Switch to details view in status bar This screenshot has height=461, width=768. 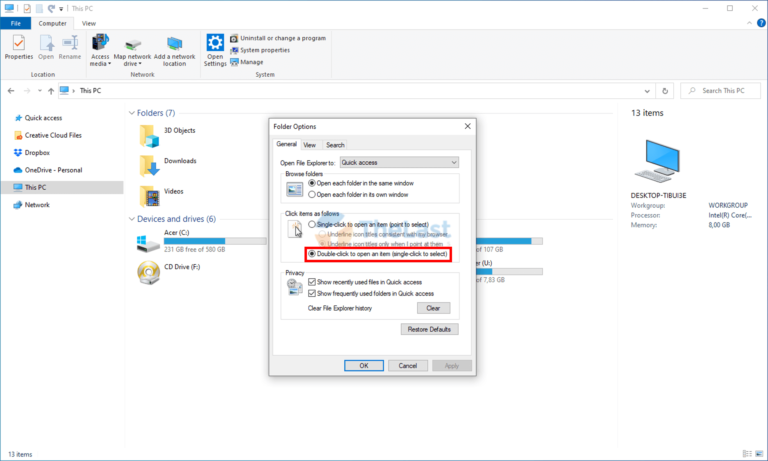click(x=747, y=454)
